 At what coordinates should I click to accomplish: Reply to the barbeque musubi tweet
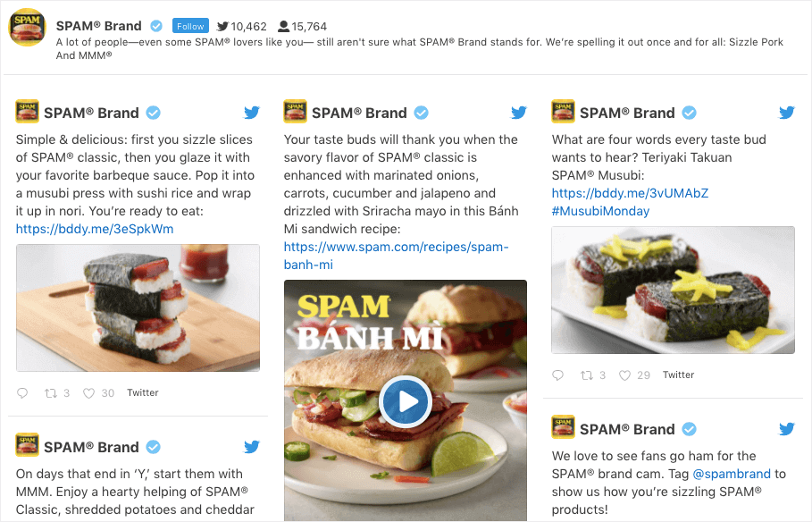(x=22, y=393)
